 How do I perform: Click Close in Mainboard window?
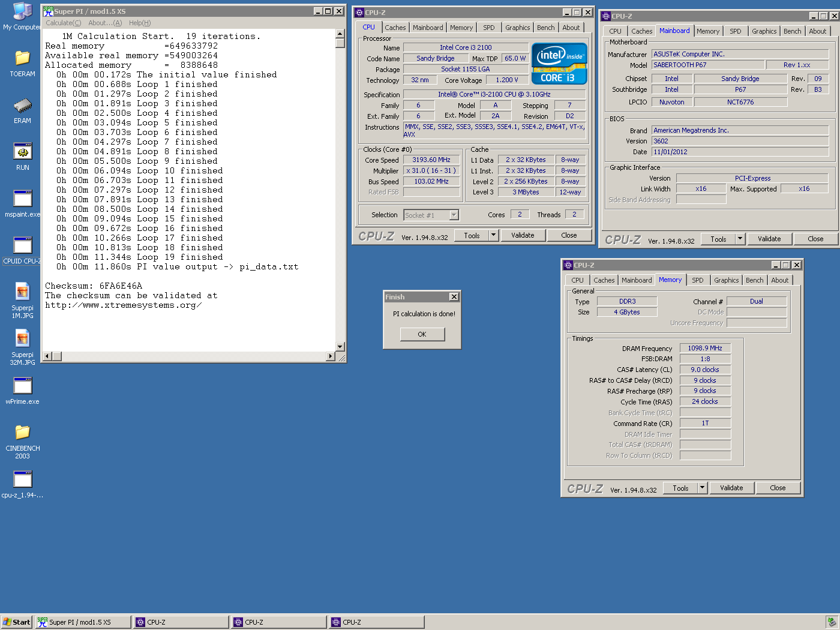815,239
